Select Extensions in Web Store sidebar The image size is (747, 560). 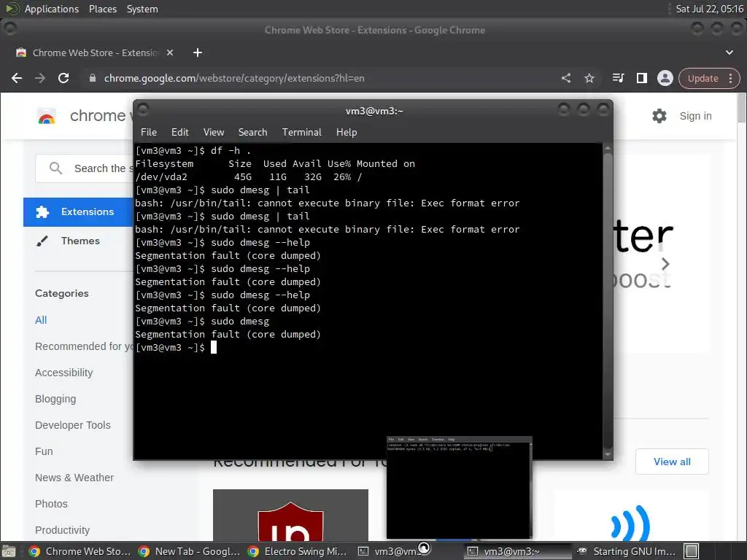point(78,212)
